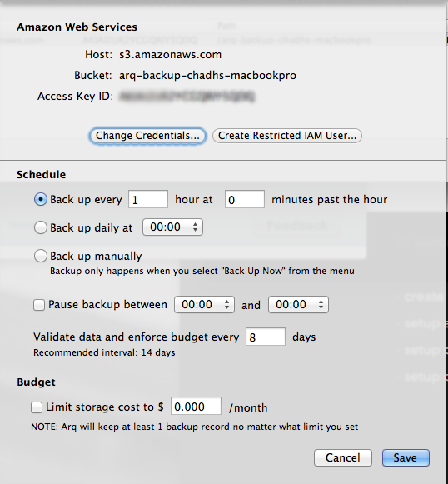Adjust the pause start time stepper

(x=204, y=305)
